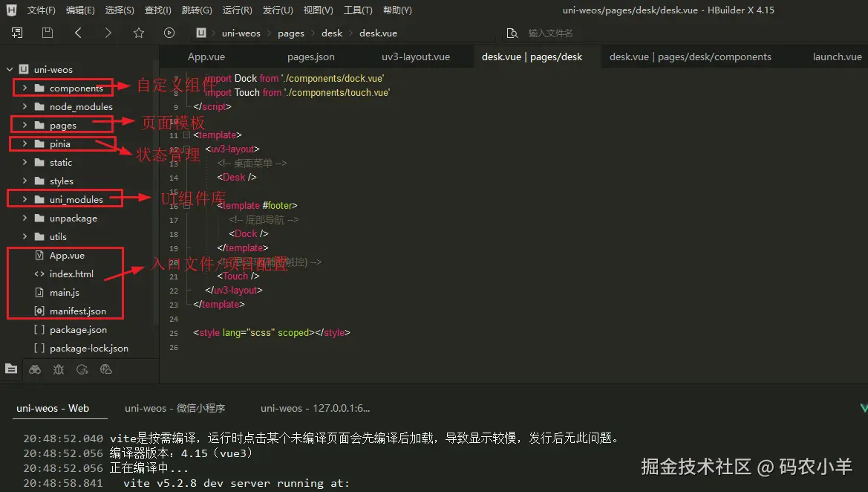Click the uni-weos breadcrumb segment
The height and width of the screenshot is (492, 868).
point(241,33)
